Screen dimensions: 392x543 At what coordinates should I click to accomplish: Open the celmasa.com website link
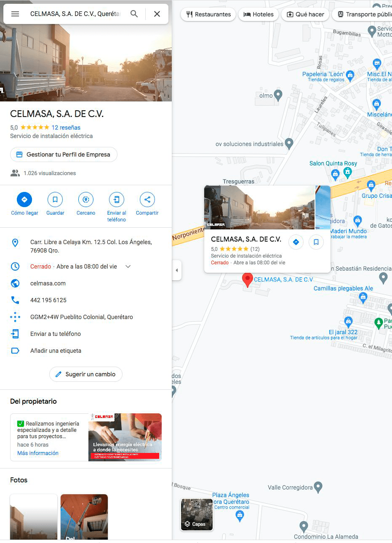(x=48, y=283)
